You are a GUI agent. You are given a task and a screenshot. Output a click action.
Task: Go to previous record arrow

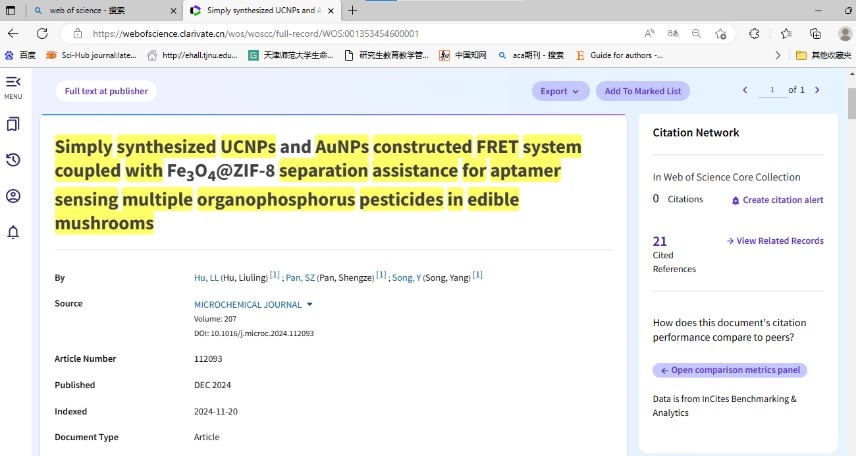tap(745, 90)
